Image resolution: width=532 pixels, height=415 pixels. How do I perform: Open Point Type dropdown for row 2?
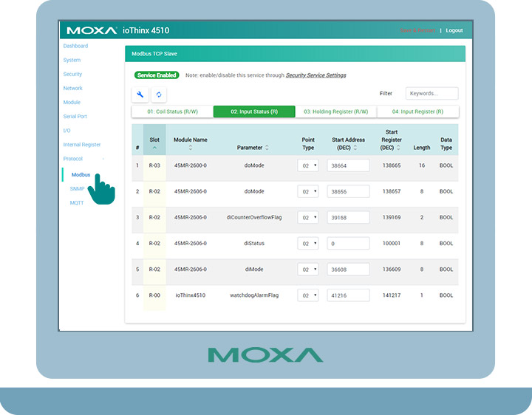[308, 191]
